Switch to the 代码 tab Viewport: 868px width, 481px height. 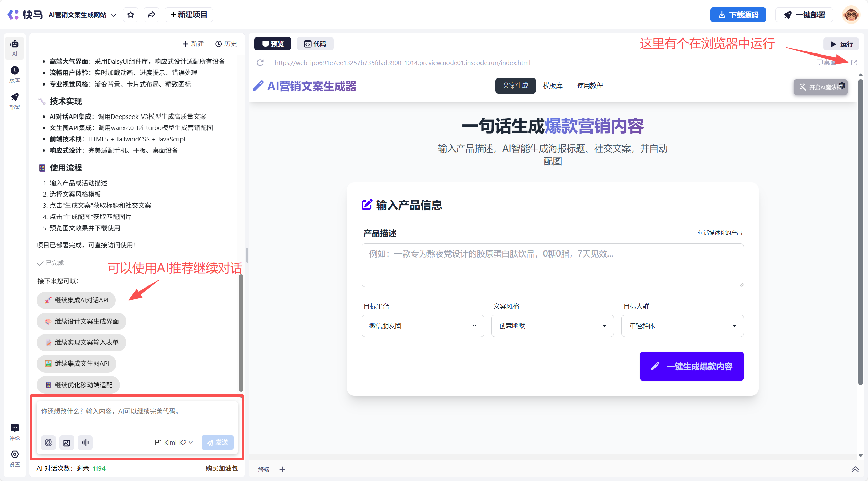315,44
